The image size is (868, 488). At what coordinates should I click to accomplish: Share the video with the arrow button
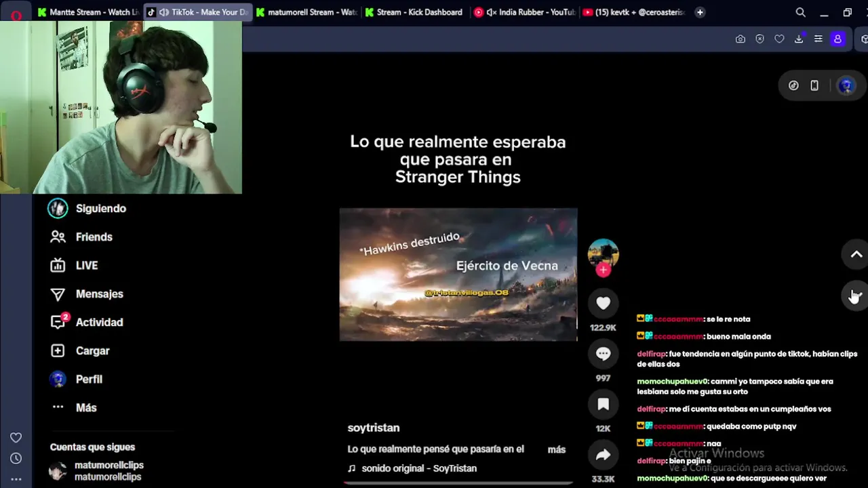pyautogui.click(x=603, y=455)
